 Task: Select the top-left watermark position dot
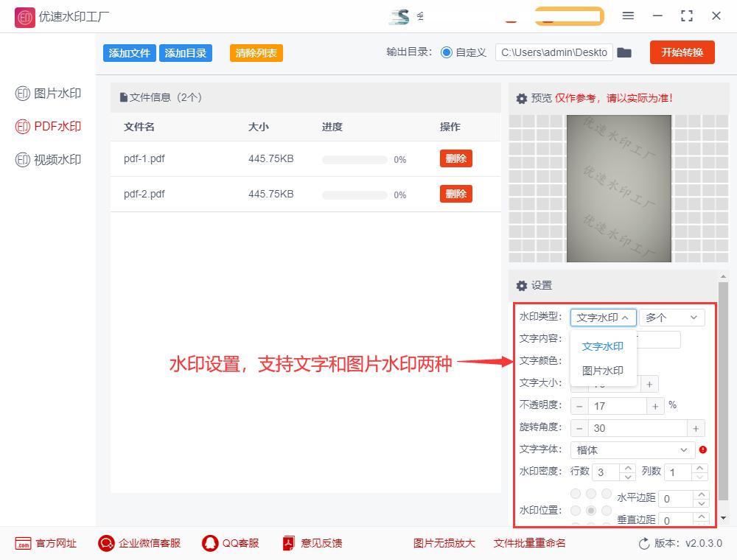(575, 494)
